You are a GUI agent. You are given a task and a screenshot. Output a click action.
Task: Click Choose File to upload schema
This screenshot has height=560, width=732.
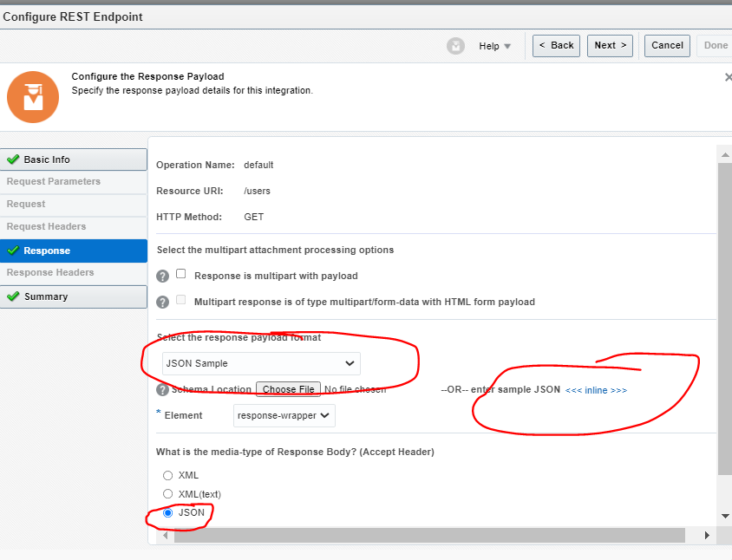coord(288,389)
